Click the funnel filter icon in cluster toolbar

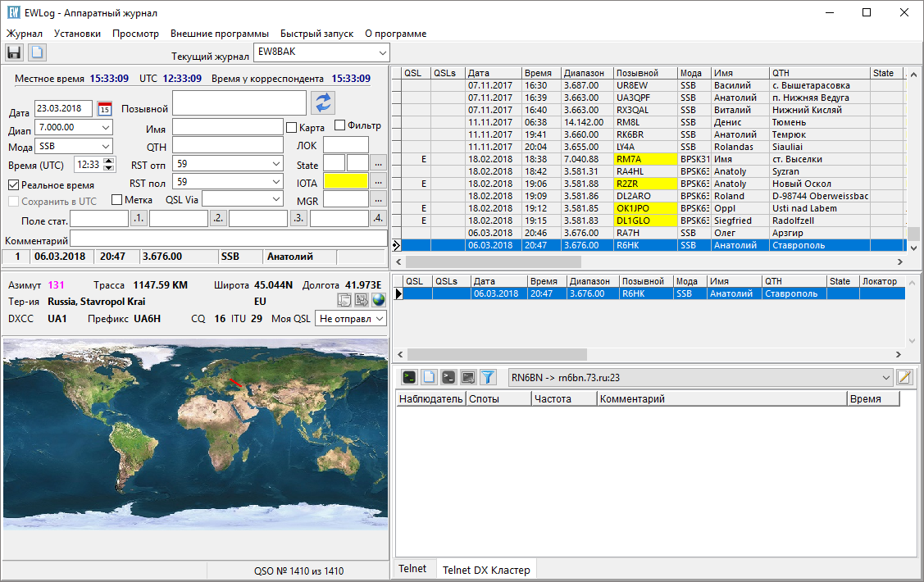488,377
